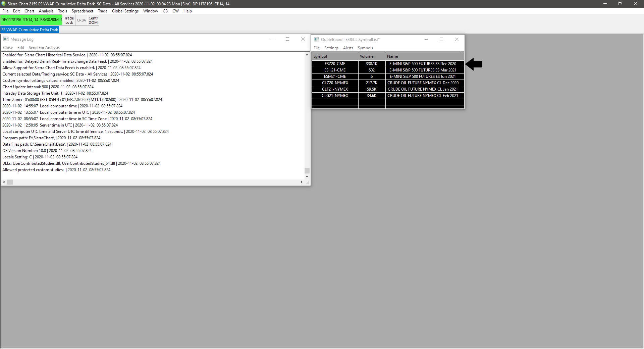Image resolution: width=644 pixels, height=349 pixels.
Task: Click the Message Log vertical scrollbar thumb
Action: click(x=307, y=170)
